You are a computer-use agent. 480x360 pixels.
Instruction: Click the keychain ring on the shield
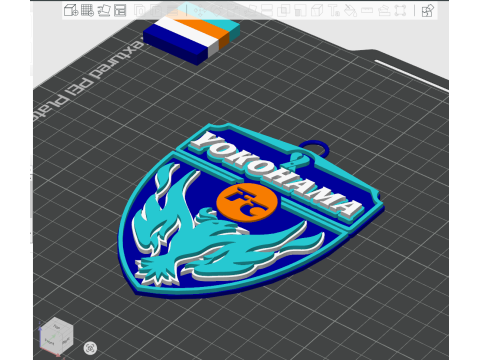315,148
